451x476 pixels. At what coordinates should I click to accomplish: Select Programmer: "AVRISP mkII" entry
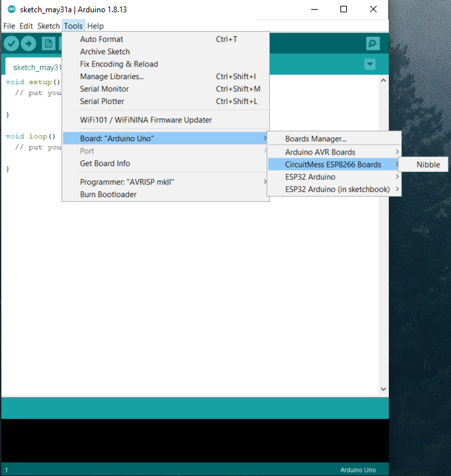(166, 182)
